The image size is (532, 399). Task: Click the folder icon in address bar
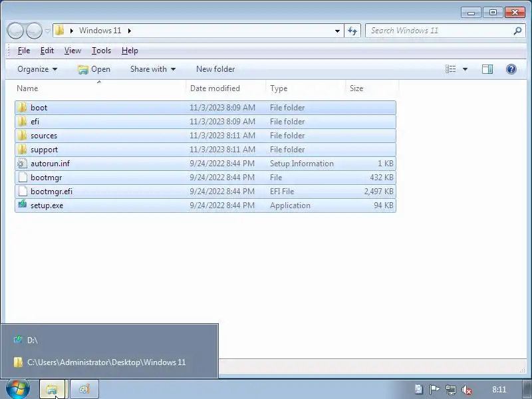tap(60, 31)
